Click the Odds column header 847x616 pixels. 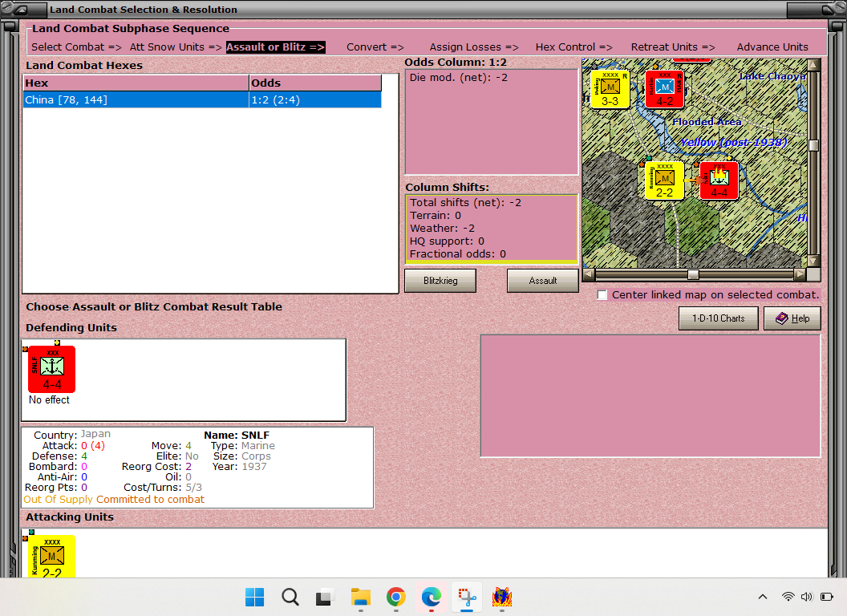click(x=315, y=83)
